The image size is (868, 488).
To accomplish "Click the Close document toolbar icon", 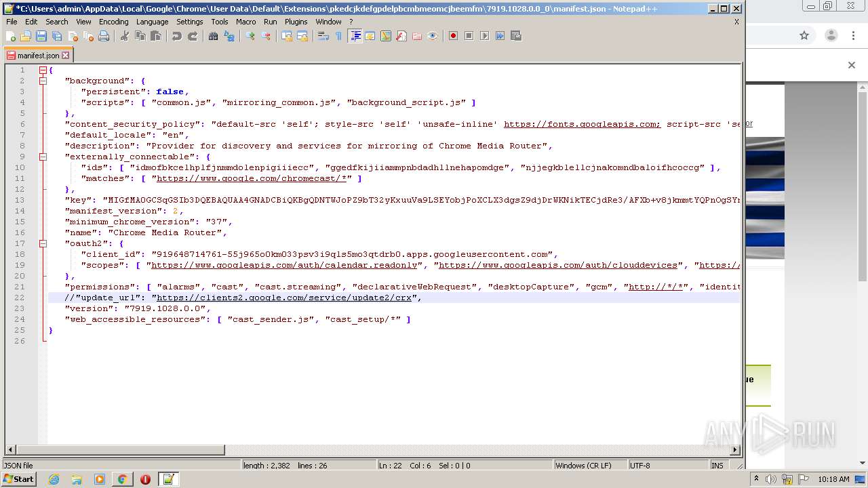I will tap(73, 36).
